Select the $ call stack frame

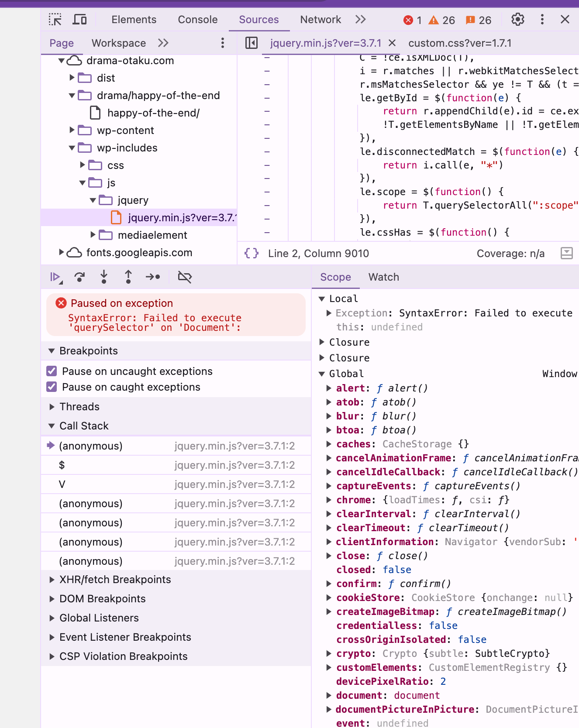[x=176, y=465]
